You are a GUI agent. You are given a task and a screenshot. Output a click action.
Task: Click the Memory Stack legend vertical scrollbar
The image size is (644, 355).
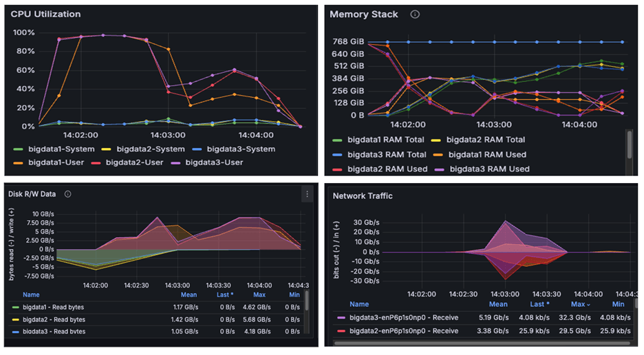[x=629, y=144]
